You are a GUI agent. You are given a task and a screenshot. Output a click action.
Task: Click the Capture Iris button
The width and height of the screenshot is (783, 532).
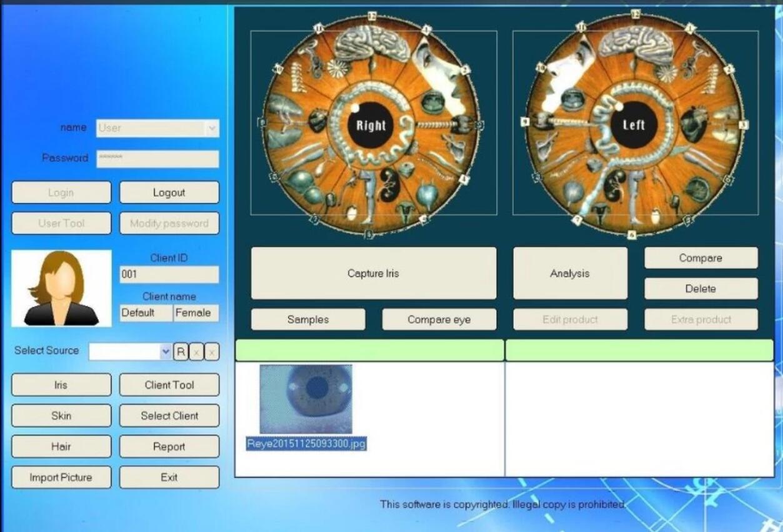point(374,273)
